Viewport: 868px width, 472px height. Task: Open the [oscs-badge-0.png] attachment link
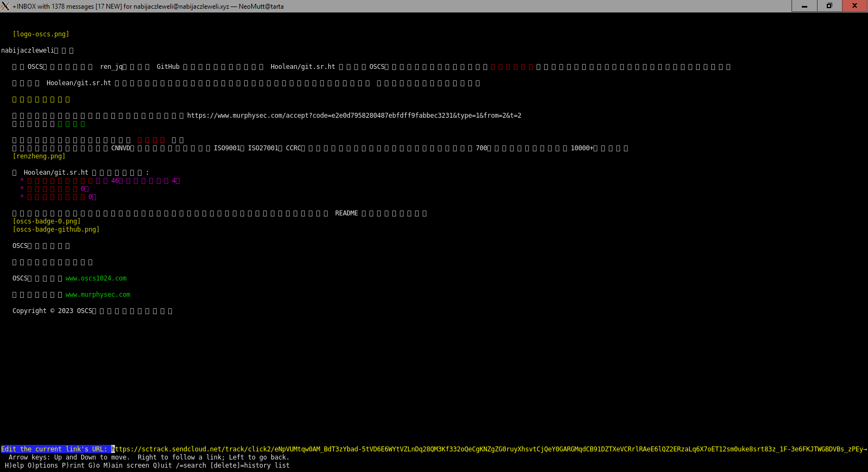point(46,221)
